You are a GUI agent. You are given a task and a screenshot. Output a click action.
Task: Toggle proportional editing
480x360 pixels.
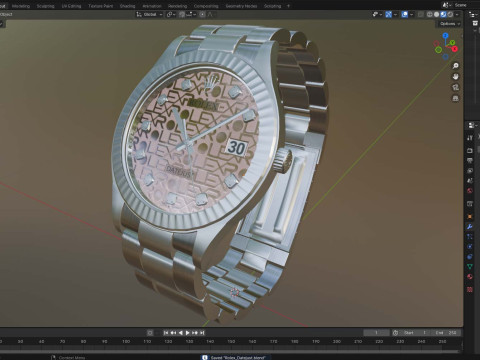coord(202,14)
